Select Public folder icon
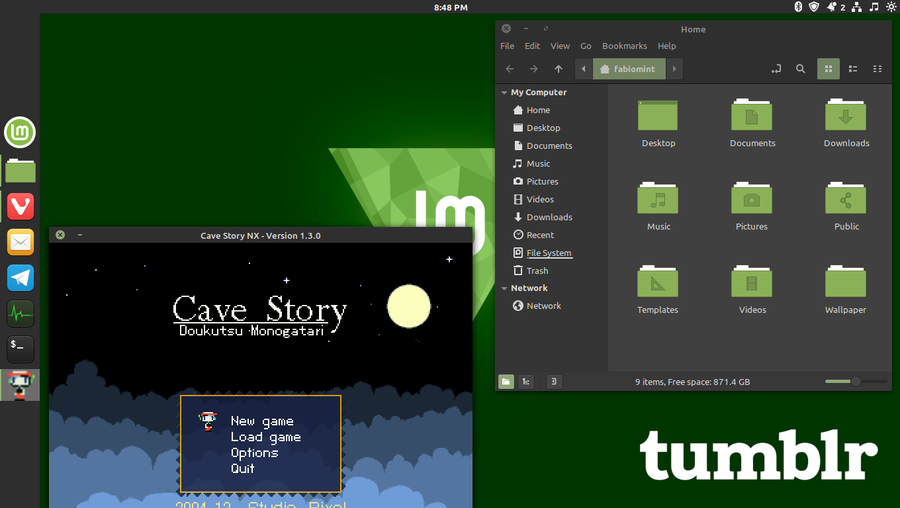 [x=845, y=199]
